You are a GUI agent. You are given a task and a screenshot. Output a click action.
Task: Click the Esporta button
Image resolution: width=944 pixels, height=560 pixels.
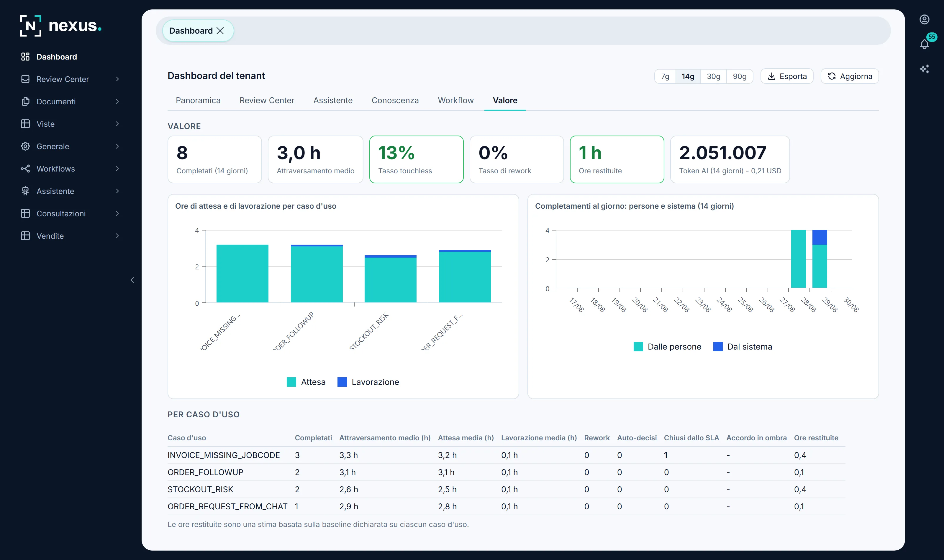(x=787, y=76)
